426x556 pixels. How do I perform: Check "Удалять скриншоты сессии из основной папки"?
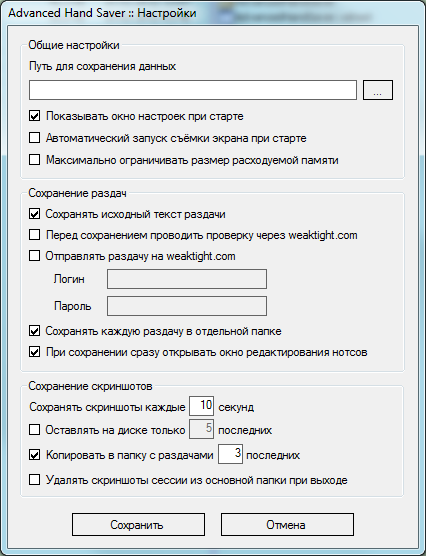click(34, 480)
